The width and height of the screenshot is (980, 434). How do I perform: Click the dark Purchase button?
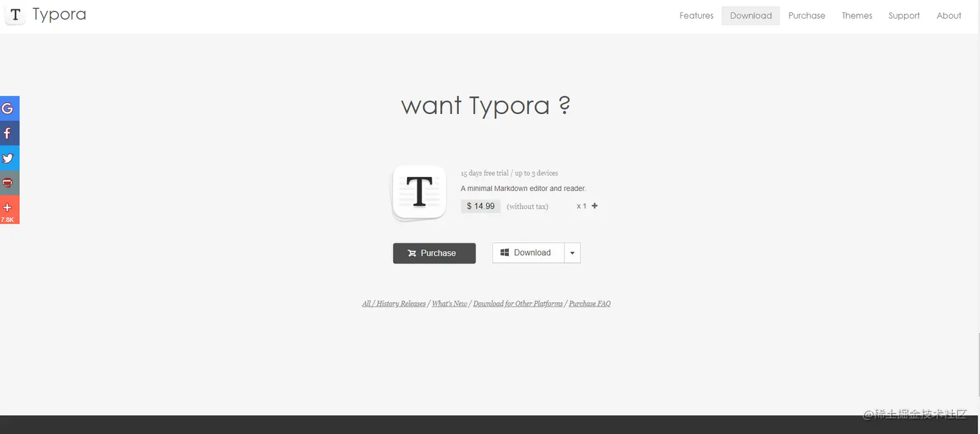coord(434,253)
